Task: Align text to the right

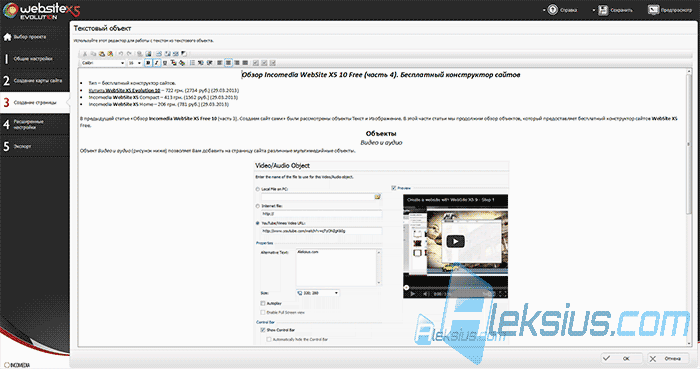Action: pos(237,63)
